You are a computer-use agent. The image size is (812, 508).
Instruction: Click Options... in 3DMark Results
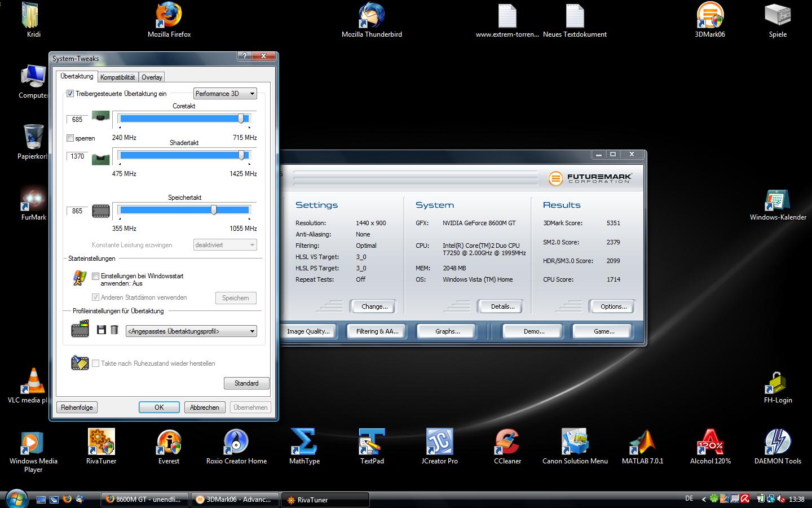(x=614, y=306)
